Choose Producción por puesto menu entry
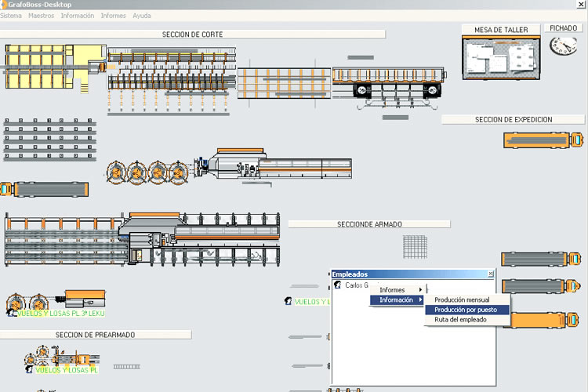 tap(466, 310)
